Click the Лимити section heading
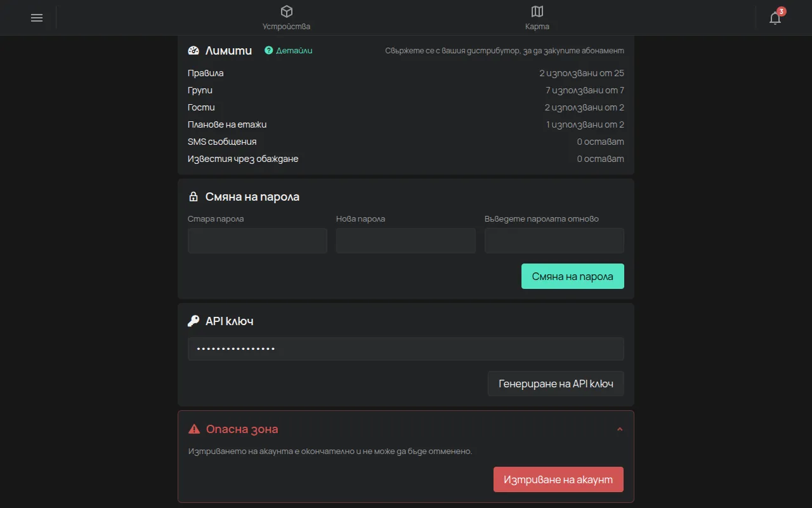 tap(228, 51)
